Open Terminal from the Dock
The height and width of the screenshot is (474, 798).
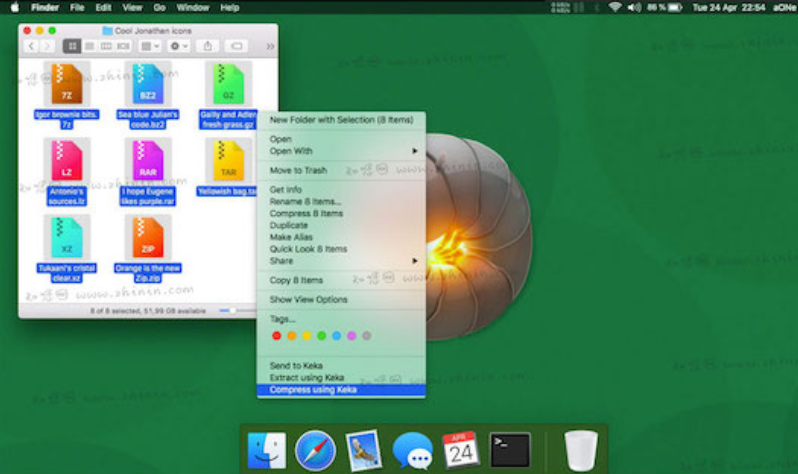(x=509, y=449)
